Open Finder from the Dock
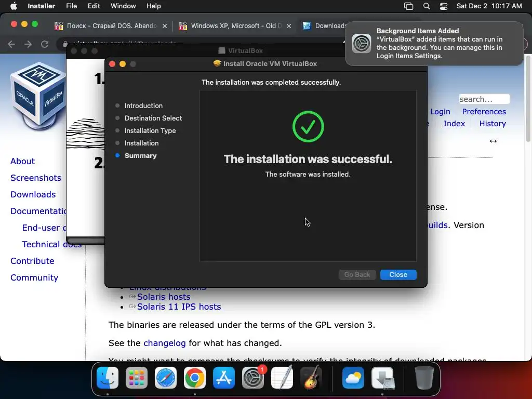532x399 pixels. (x=108, y=378)
